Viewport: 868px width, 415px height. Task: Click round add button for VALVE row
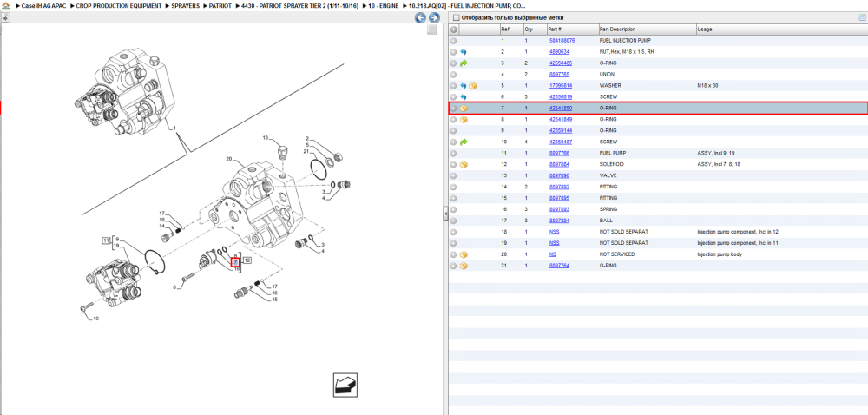point(453,176)
